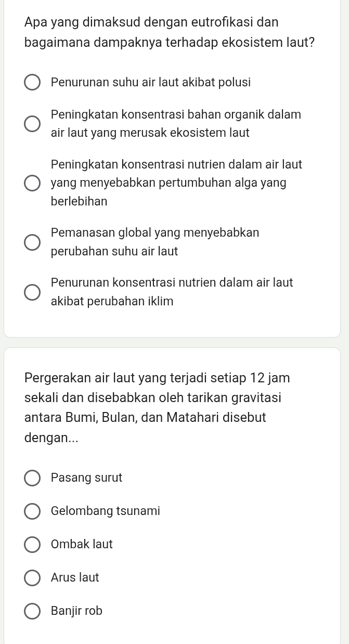Select the 'Arus laut' radio button
Viewport: 349px width, 644px height.
coord(32,578)
